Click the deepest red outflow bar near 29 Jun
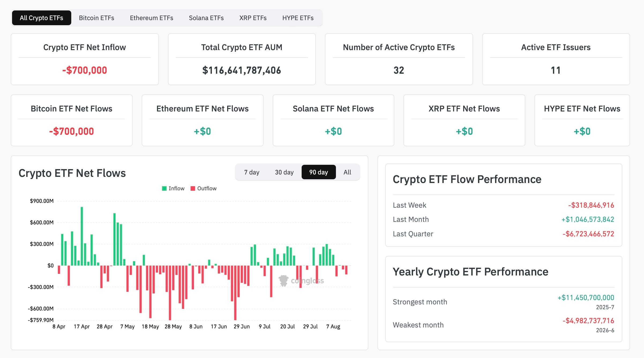 (x=235, y=293)
